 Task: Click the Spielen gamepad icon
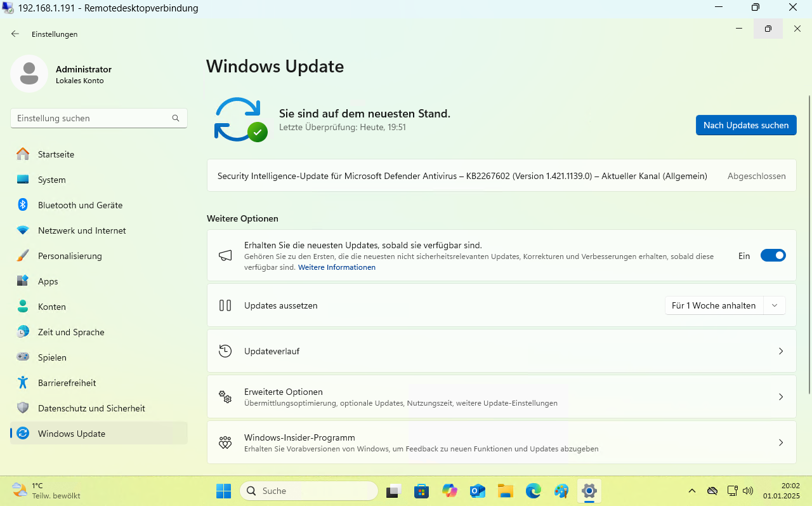[x=23, y=357]
